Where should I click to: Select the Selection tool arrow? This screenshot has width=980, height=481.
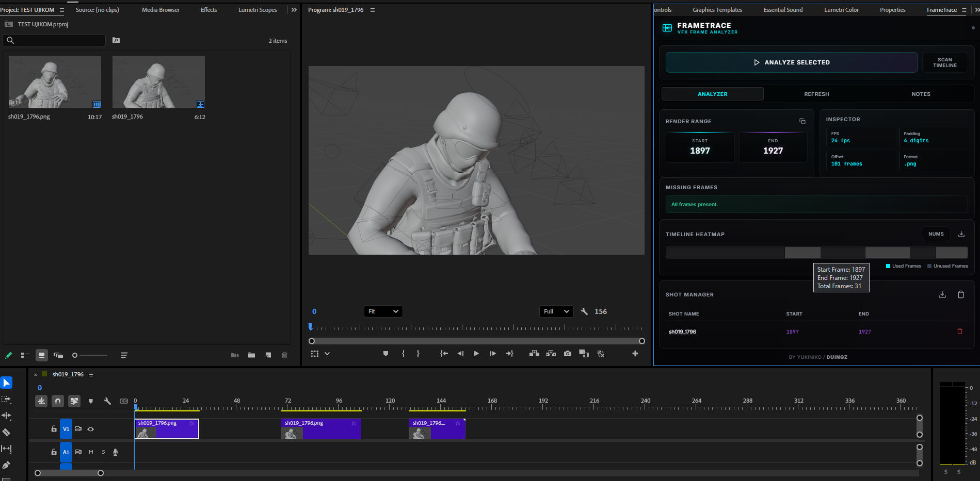(x=6, y=383)
